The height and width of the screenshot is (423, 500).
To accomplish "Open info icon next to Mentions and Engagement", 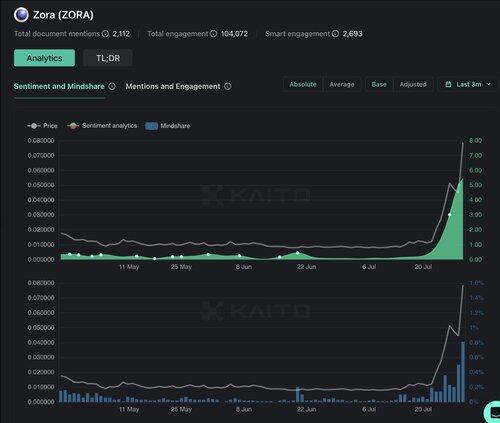I will click(228, 86).
